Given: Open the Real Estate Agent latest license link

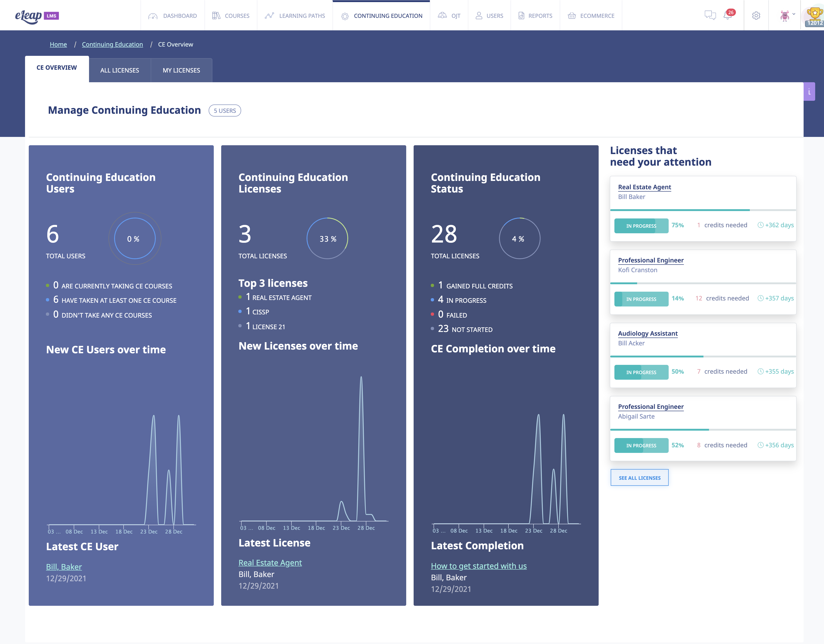Looking at the screenshot, I should point(270,562).
